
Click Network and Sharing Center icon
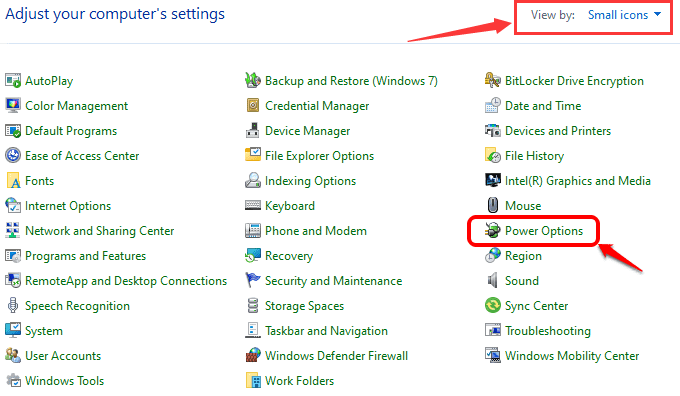[13, 231]
